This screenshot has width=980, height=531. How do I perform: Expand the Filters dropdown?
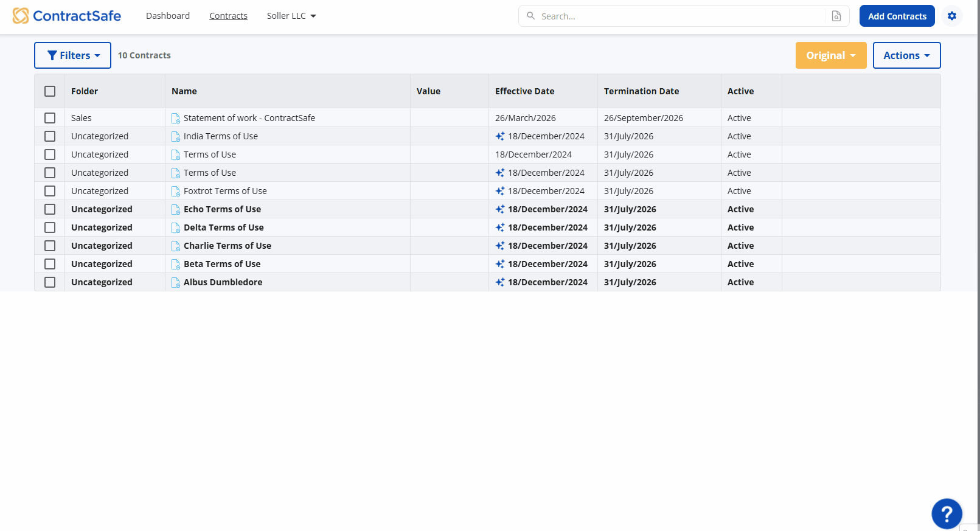(x=72, y=55)
